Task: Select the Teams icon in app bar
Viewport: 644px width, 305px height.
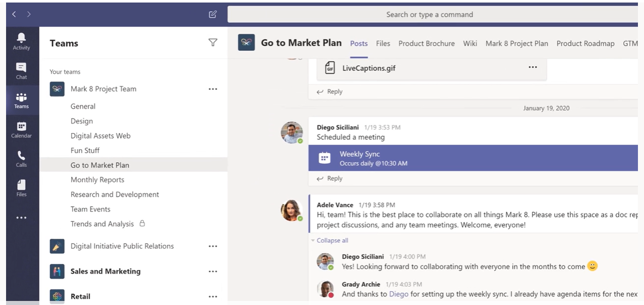Action: click(x=21, y=100)
